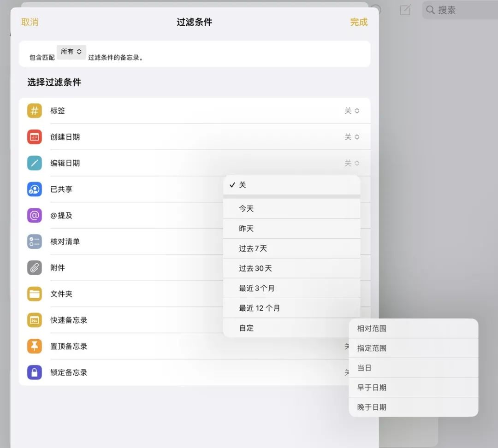The image size is (498, 448).
Task: Click the orange pin 置顶备忘录 icon
Action: [x=34, y=346]
